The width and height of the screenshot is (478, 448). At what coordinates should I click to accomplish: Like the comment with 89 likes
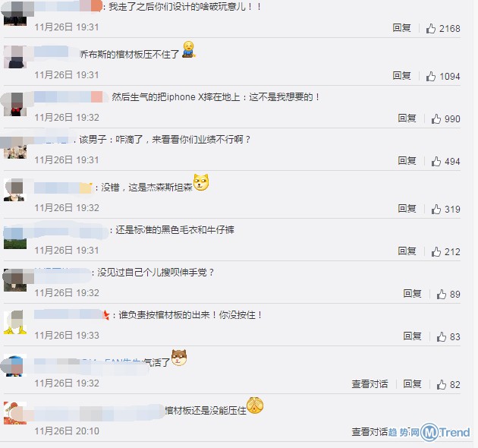coord(441,294)
